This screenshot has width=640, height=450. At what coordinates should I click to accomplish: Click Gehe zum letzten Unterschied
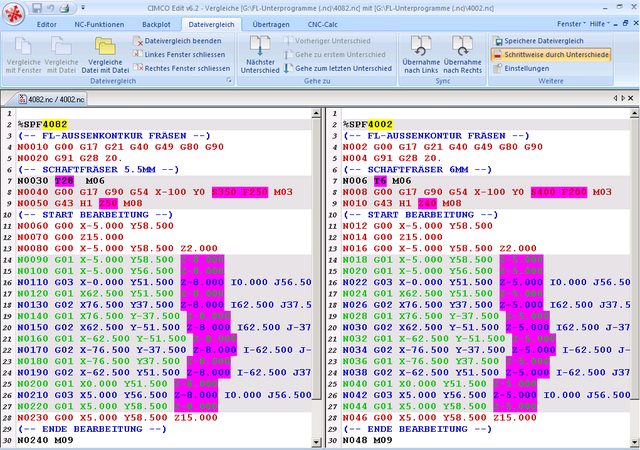338,68
